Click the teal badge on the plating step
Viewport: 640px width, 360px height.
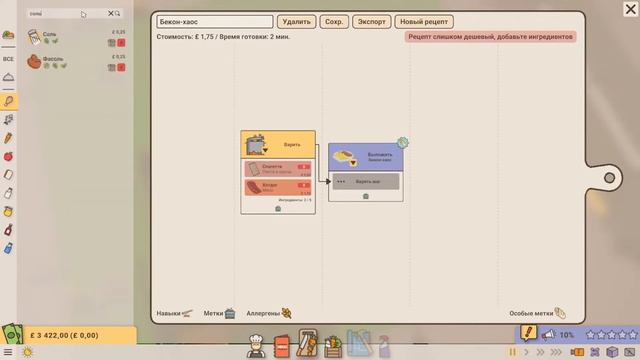(402, 142)
